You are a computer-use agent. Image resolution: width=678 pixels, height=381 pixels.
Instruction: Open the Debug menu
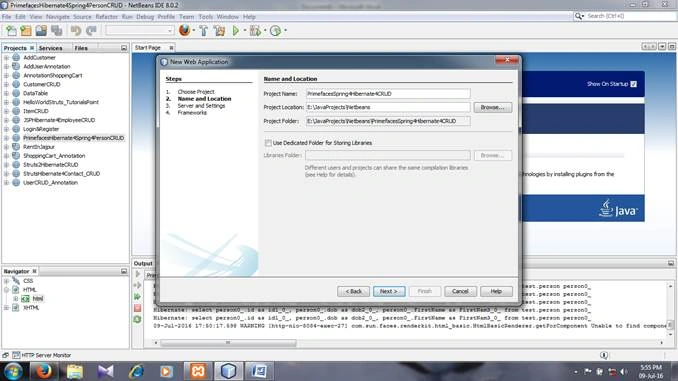point(145,17)
